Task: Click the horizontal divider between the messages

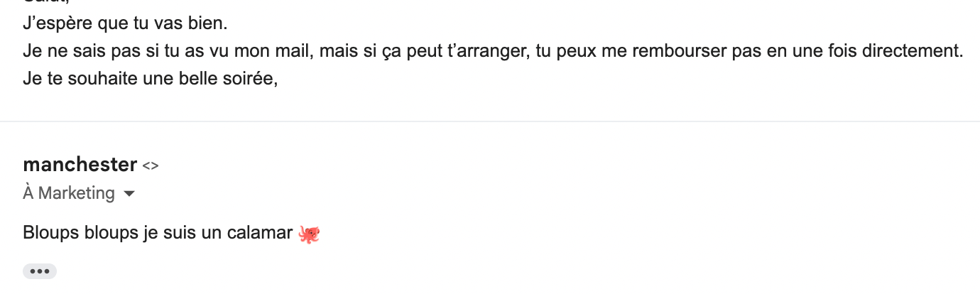Action: click(490, 121)
